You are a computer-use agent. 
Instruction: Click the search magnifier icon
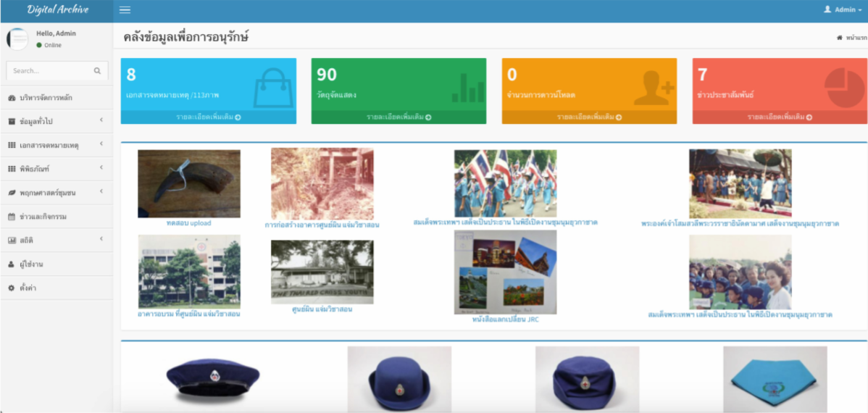click(x=97, y=71)
